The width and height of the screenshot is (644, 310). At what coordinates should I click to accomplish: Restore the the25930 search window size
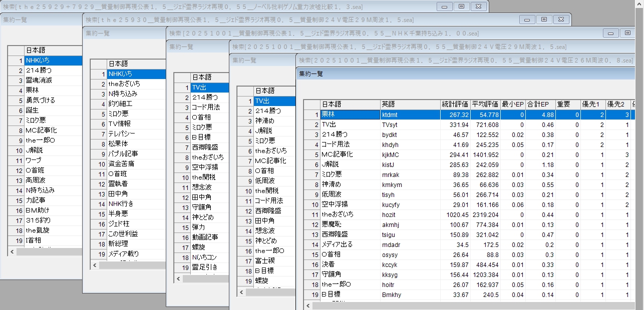[544, 19]
